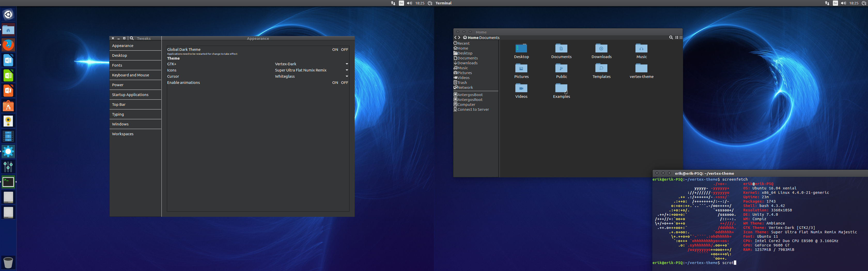Open the Music folder icon in the grid
The image size is (868, 271).
(641, 49)
